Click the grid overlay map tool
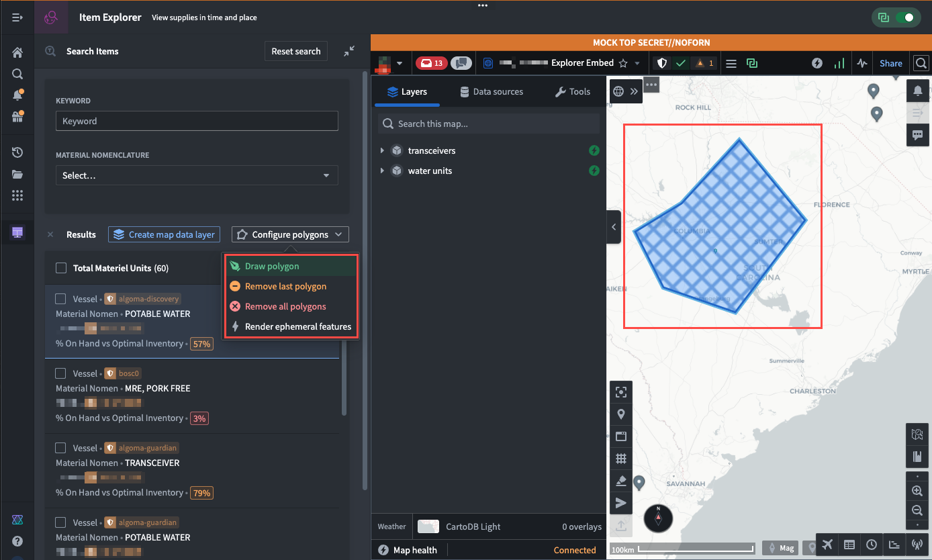Viewport: 932px width, 560px height. (621, 459)
